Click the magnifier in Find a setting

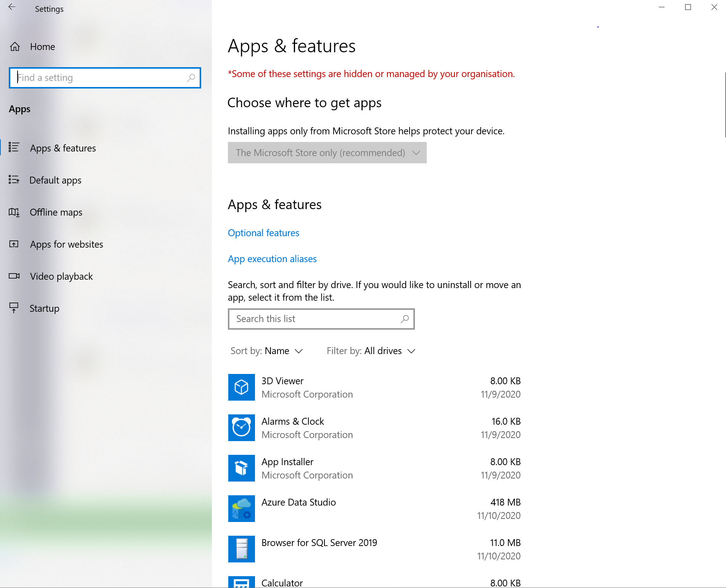click(191, 78)
